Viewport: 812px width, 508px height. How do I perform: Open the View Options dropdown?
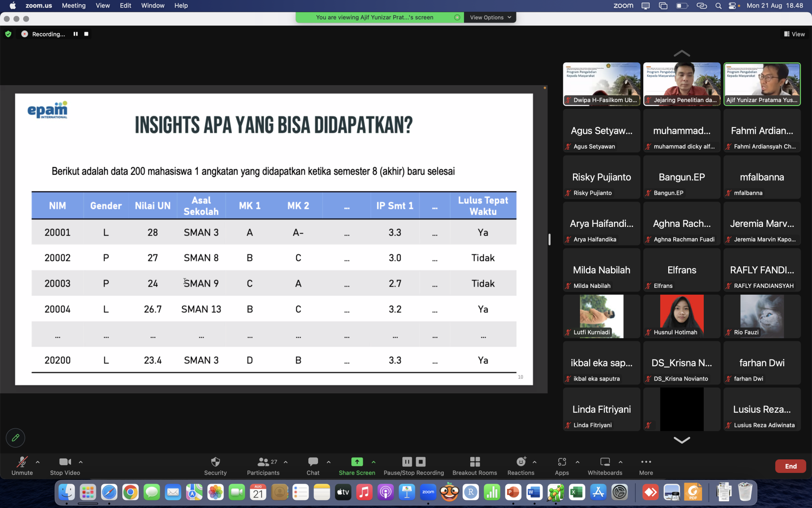pyautogui.click(x=490, y=17)
